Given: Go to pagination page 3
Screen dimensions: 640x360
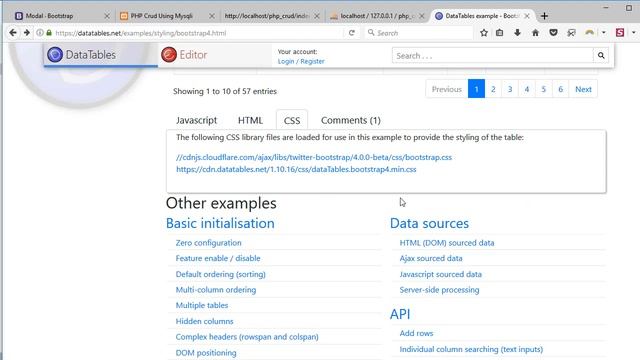Looking at the screenshot, I should click(510, 89).
